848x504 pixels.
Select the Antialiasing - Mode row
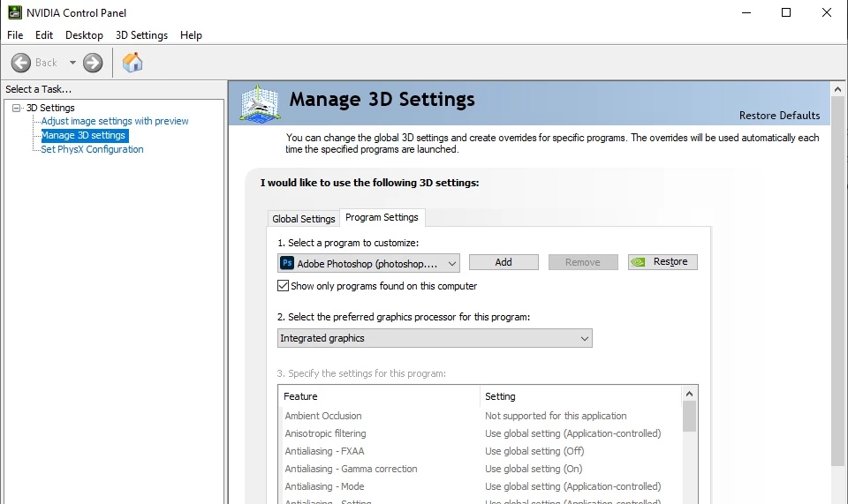point(481,486)
